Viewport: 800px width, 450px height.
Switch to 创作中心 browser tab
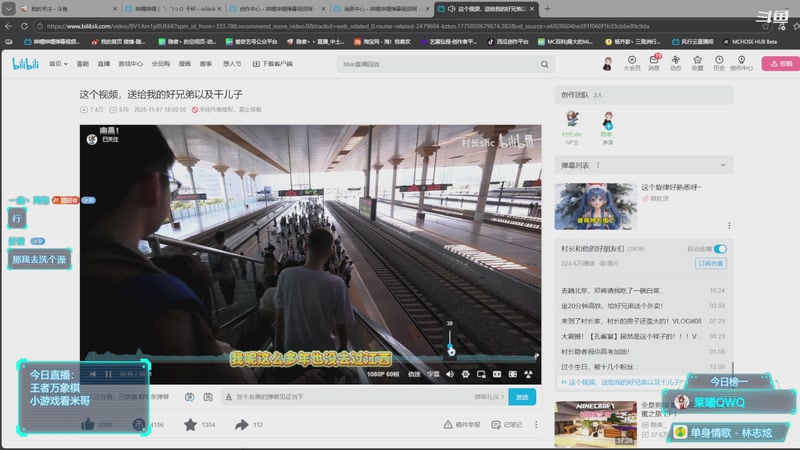tap(277, 9)
